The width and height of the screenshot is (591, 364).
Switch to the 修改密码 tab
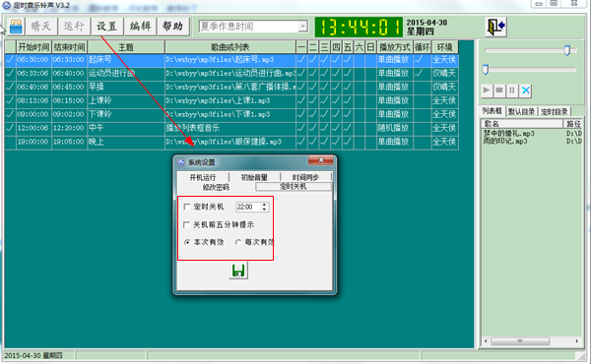pyautogui.click(x=216, y=187)
